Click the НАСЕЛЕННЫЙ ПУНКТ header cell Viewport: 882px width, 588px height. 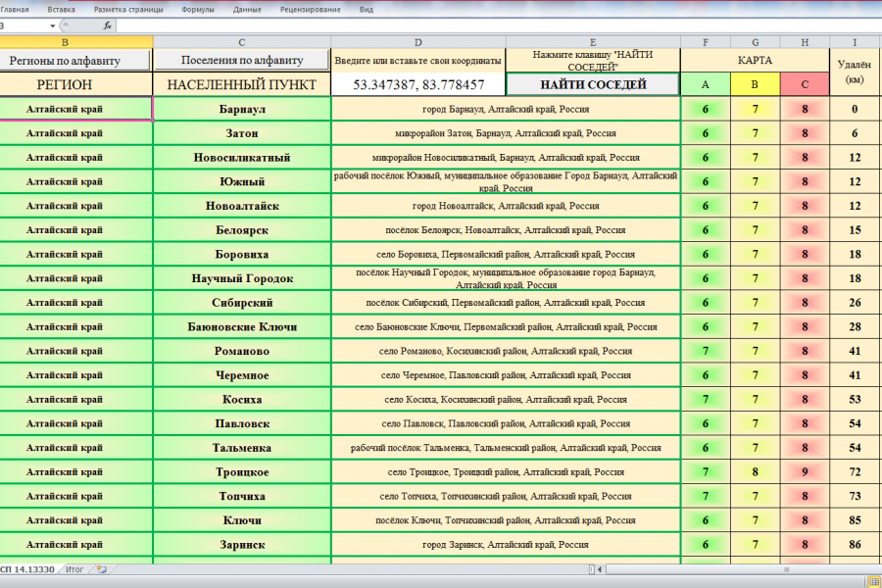(x=242, y=84)
